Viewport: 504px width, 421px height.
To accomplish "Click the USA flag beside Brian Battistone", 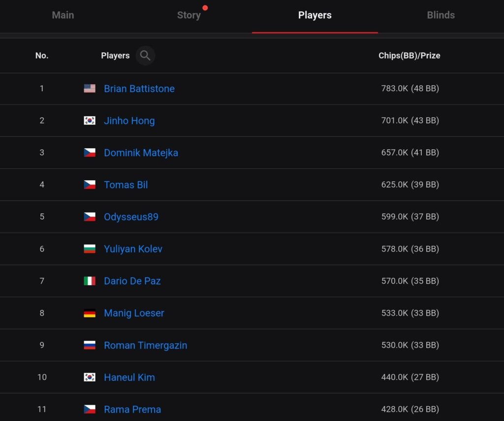I will click(90, 89).
